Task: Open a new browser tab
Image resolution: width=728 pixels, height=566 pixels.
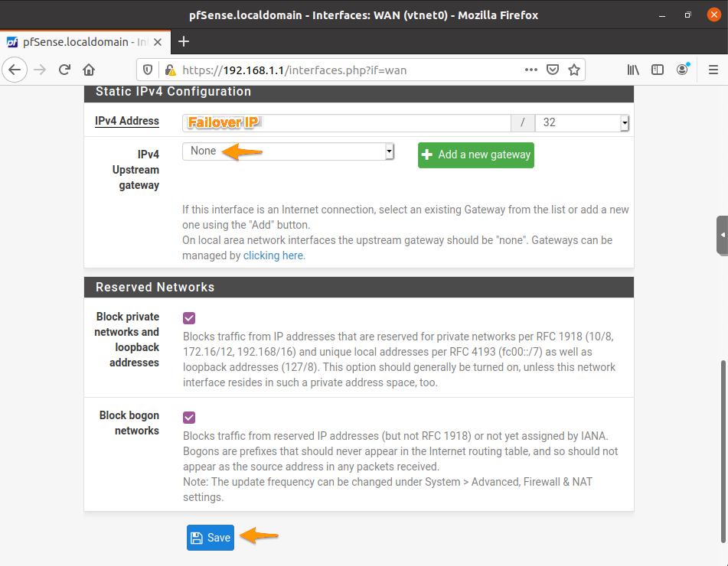Action: pyautogui.click(x=183, y=42)
